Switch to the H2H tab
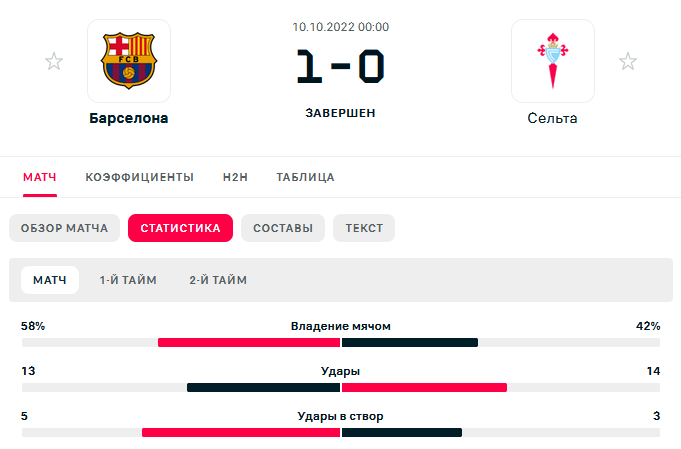Viewport: 681px width, 449px height. click(235, 177)
